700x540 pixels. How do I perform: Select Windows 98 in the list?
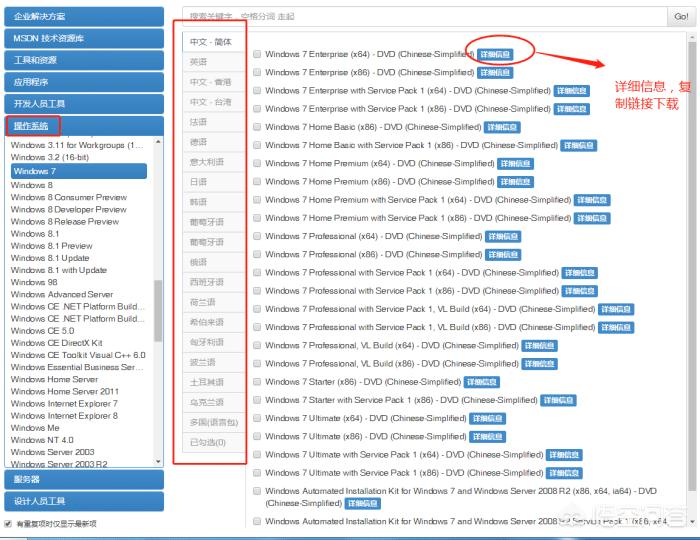point(34,282)
